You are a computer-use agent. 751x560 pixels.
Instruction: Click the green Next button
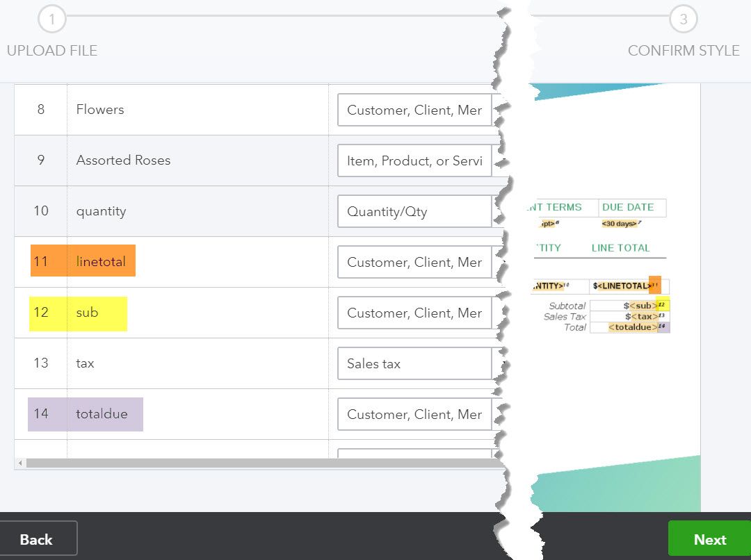(x=710, y=539)
